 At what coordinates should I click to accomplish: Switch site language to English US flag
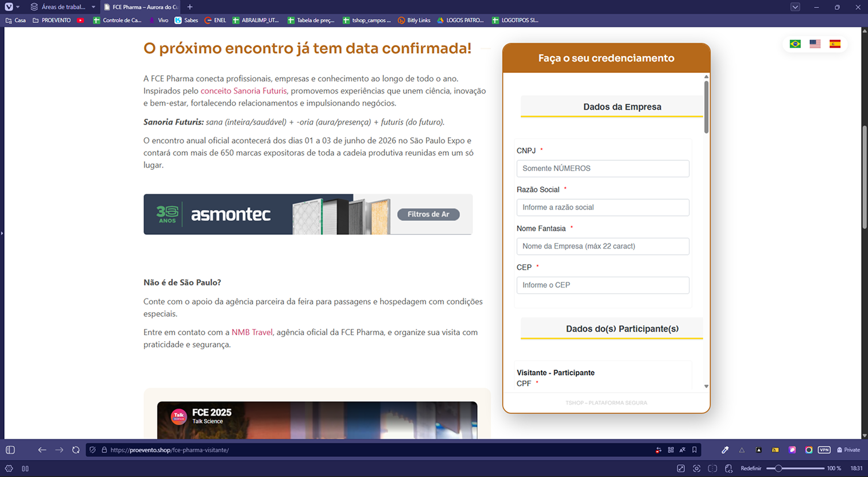tap(815, 44)
